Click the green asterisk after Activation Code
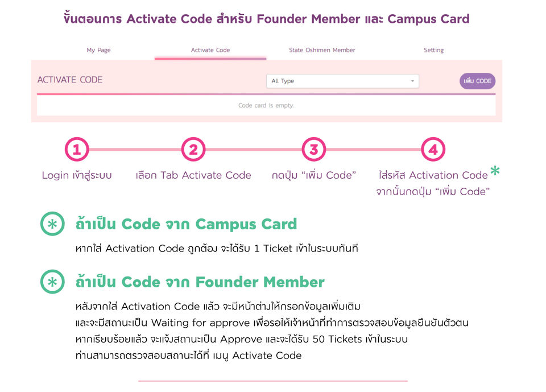The image size is (546, 392). tap(495, 171)
